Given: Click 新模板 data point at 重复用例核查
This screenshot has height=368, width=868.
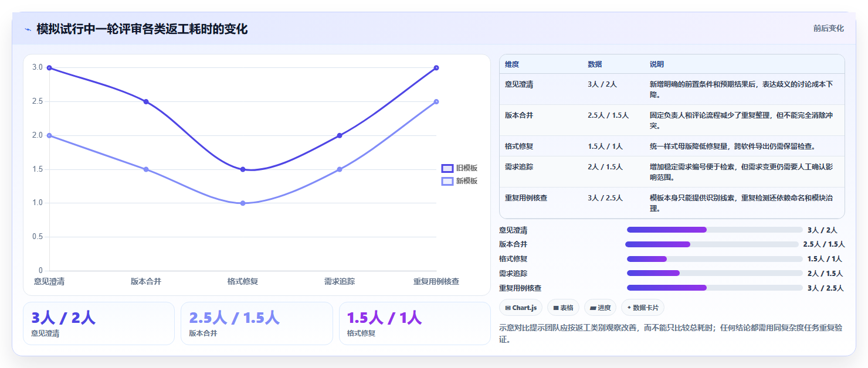Looking at the screenshot, I should [x=436, y=102].
